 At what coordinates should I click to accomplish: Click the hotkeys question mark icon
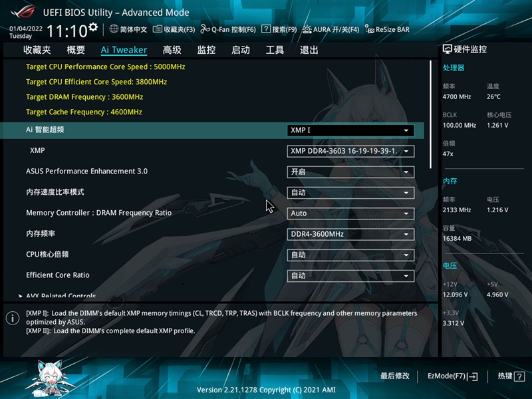click(519, 376)
